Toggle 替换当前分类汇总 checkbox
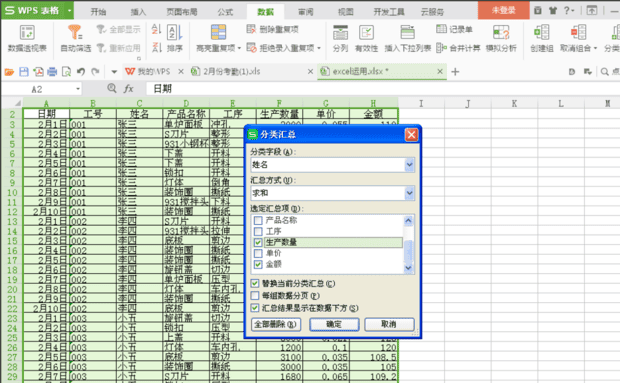Screen dimensions: 620x383 tap(255, 283)
